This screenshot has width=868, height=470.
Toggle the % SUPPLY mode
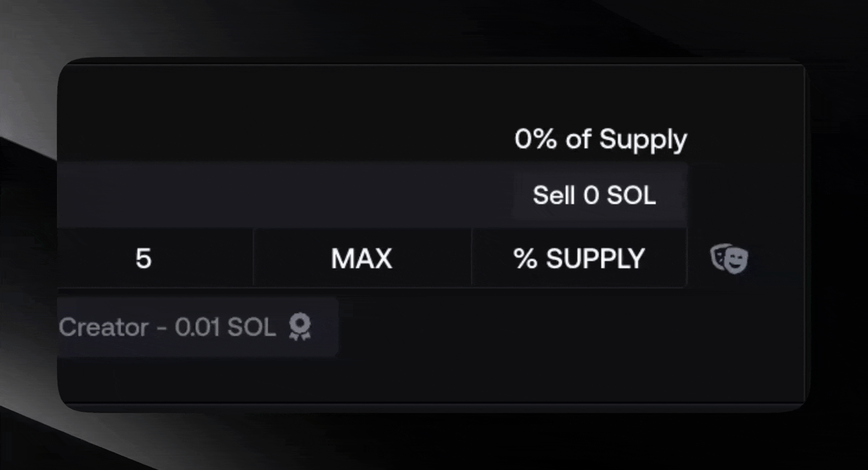[579, 258]
